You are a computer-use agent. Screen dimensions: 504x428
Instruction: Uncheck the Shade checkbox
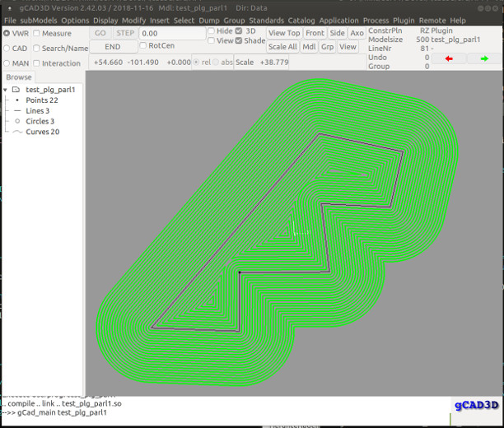(x=239, y=40)
